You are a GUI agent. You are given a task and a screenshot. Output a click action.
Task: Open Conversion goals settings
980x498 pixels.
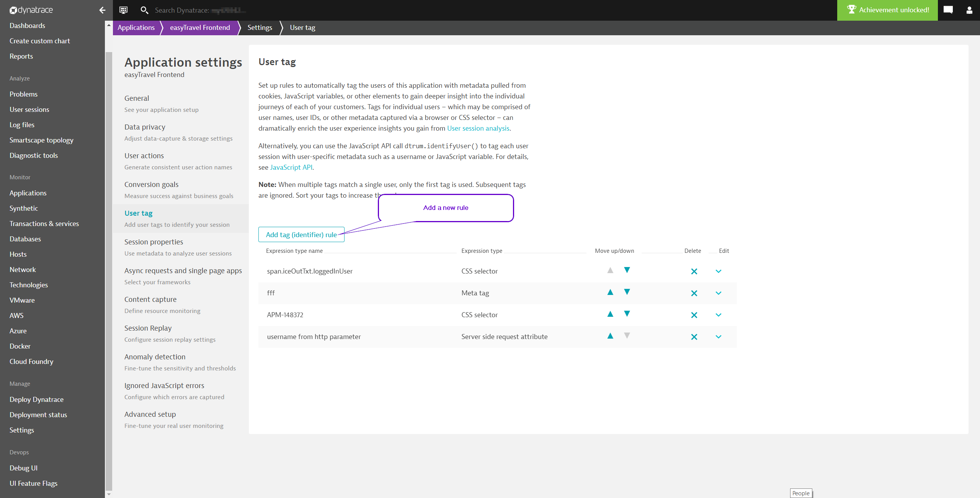coord(181,190)
